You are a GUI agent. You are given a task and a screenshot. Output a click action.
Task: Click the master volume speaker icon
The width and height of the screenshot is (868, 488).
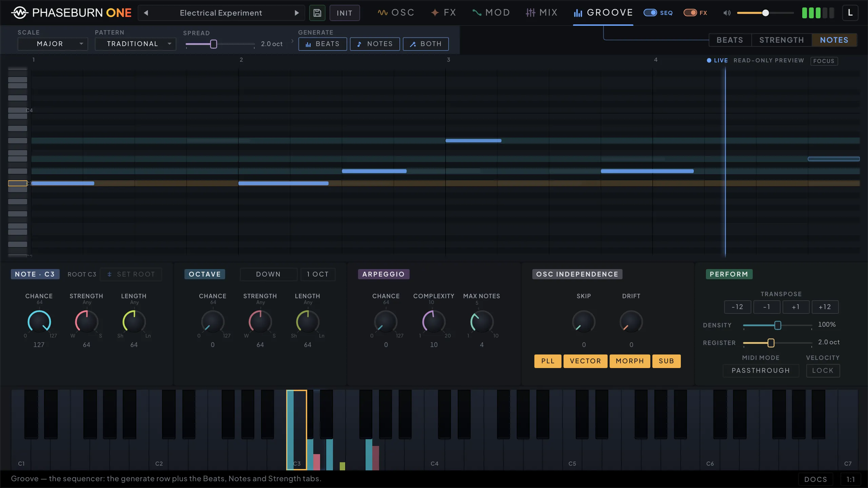(x=727, y=13)
